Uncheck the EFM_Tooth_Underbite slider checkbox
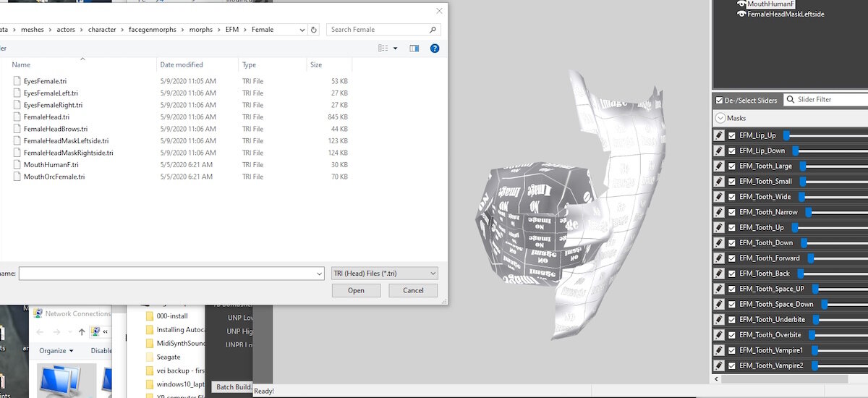The height and width of the screenshot is (398, 868). 732,319
